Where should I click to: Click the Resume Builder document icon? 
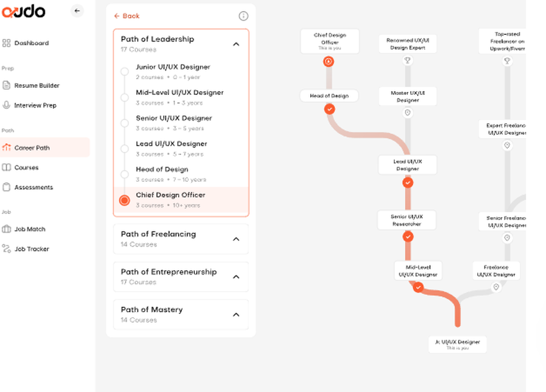pyautogui.click(x=6, y=85)
